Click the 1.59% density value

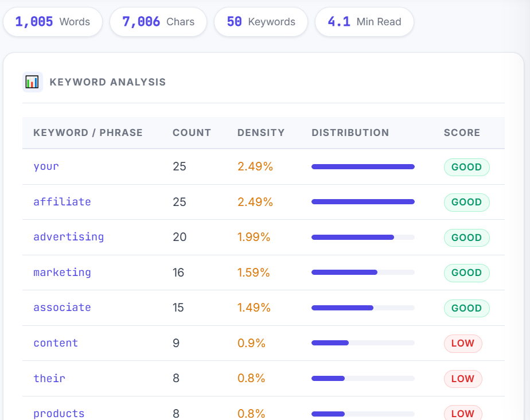pos(254,273)
